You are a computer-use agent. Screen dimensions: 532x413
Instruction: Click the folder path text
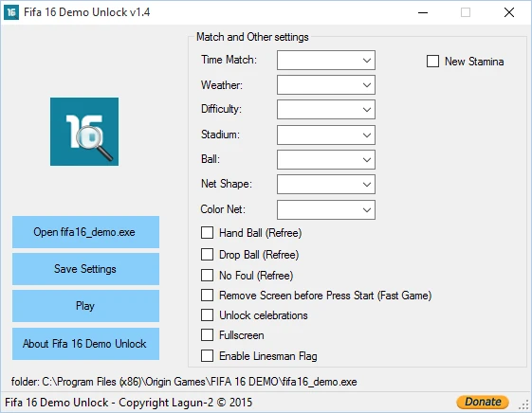tap(184, 382)
